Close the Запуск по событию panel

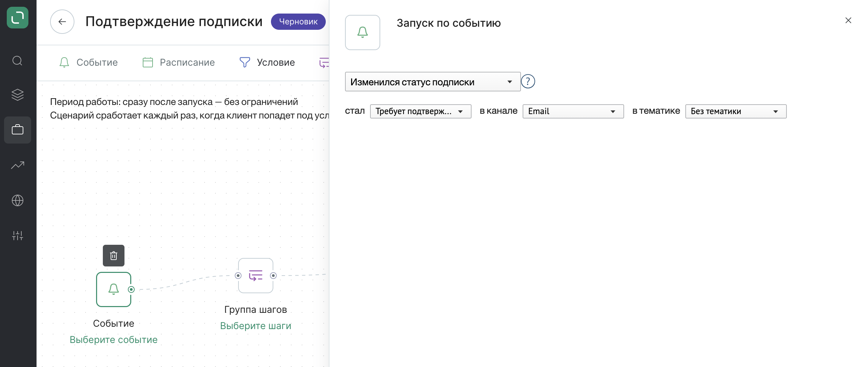[848, 20]
